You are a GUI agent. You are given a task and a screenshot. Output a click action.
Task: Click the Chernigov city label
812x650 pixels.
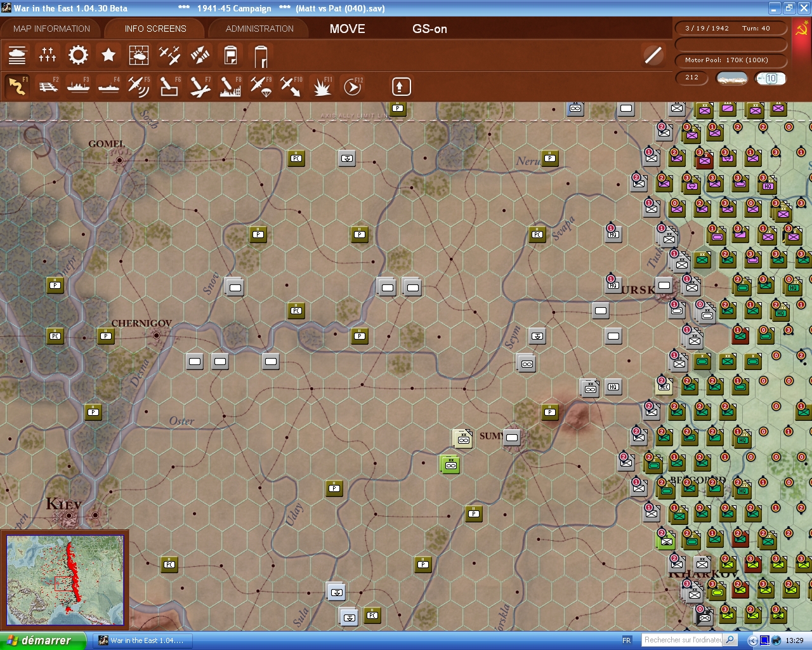pyautogui.click(x=141, y=323)
